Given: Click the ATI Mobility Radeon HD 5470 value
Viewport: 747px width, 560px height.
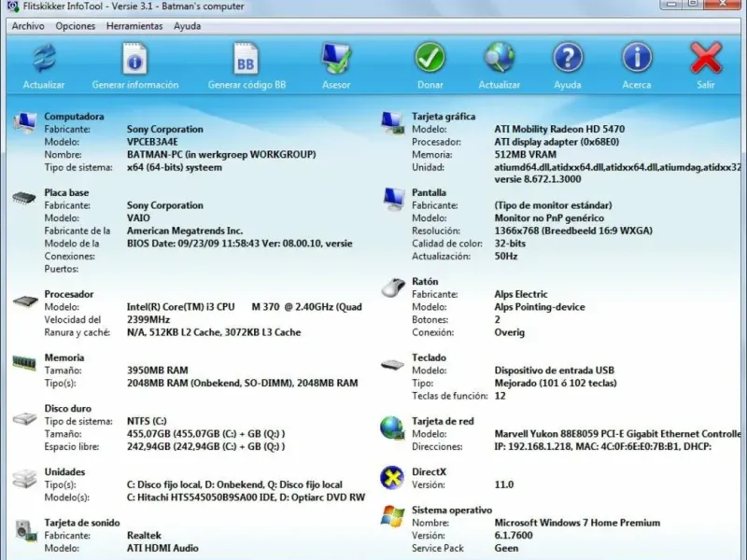Looking at the screenshot, I should click(559, 129).
